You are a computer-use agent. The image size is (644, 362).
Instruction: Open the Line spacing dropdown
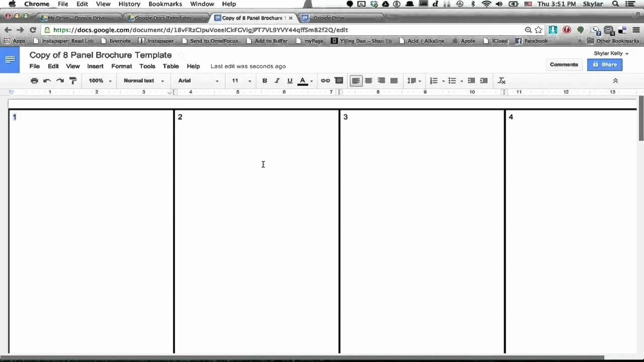pos(414,80)
